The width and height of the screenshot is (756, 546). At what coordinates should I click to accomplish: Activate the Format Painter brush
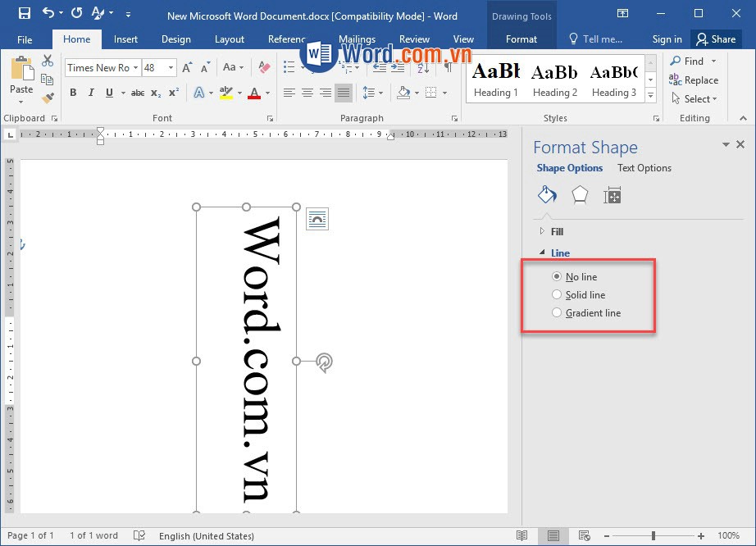click(x=48, y=98)
